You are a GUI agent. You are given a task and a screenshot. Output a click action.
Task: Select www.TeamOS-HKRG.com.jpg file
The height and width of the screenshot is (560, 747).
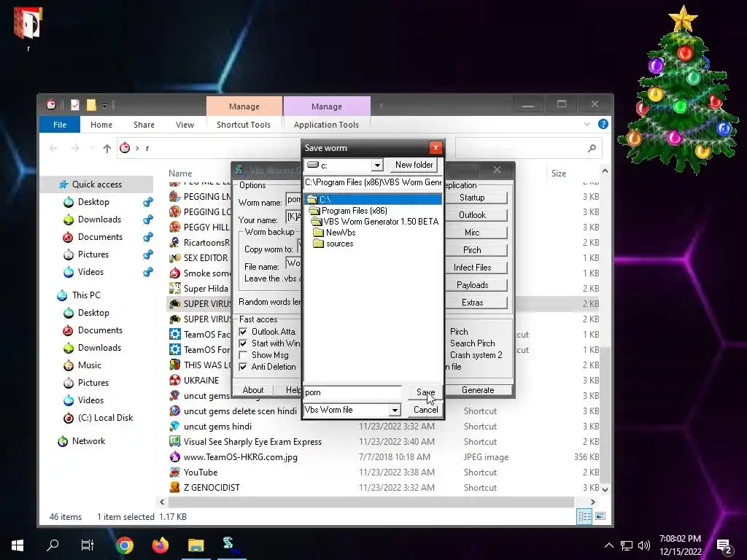(241, 457)
